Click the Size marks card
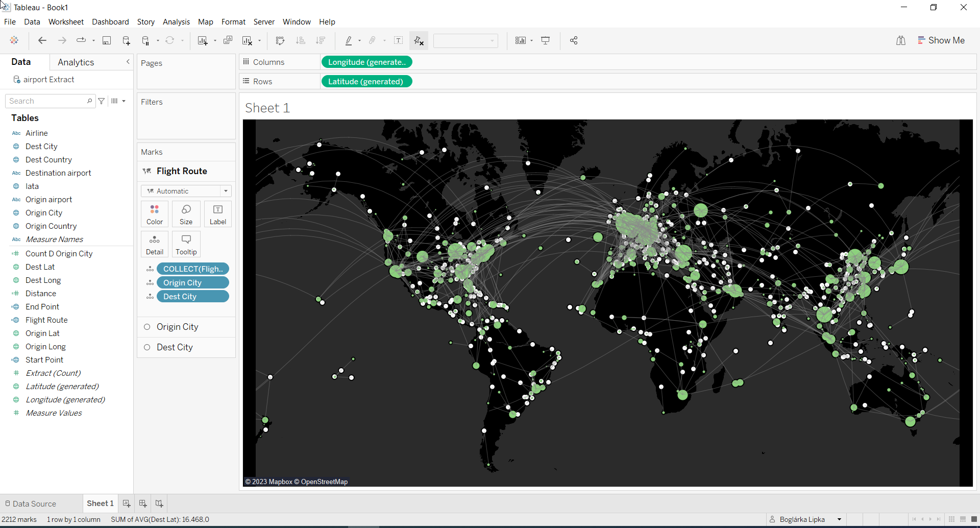This screenshot has height=528, width=980. (x=186, y=214)
